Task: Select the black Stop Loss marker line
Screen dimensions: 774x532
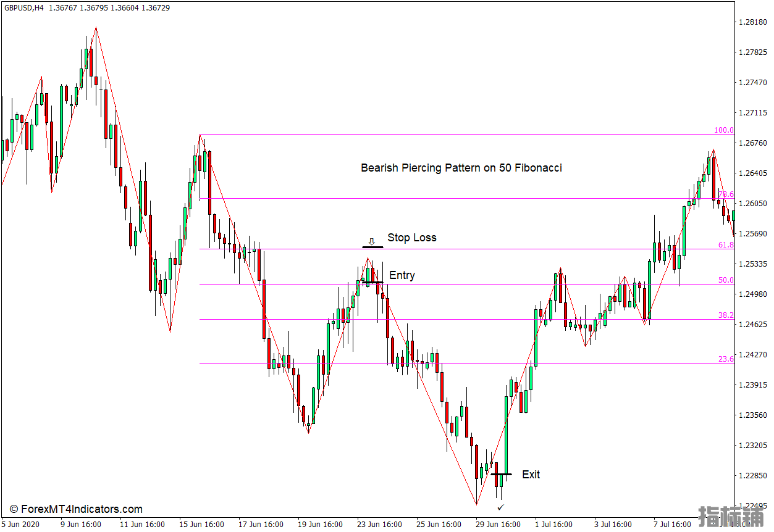Action: tap(372, 247)
